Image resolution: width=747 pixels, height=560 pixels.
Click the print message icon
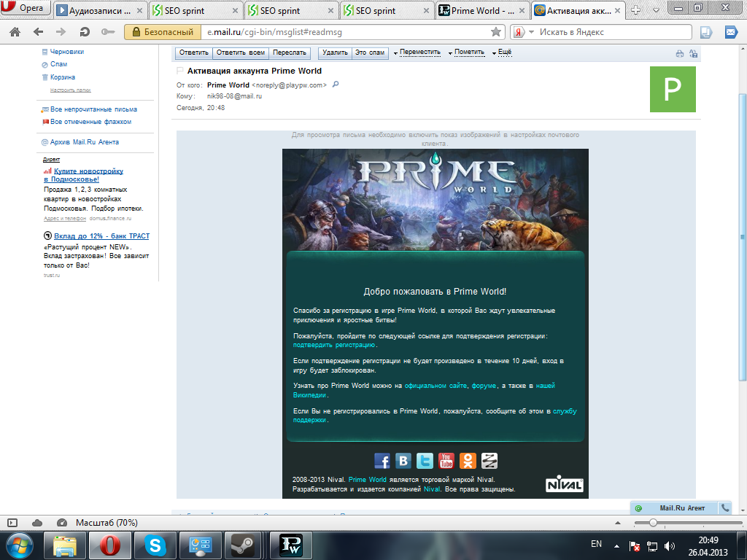coord(680,54)
